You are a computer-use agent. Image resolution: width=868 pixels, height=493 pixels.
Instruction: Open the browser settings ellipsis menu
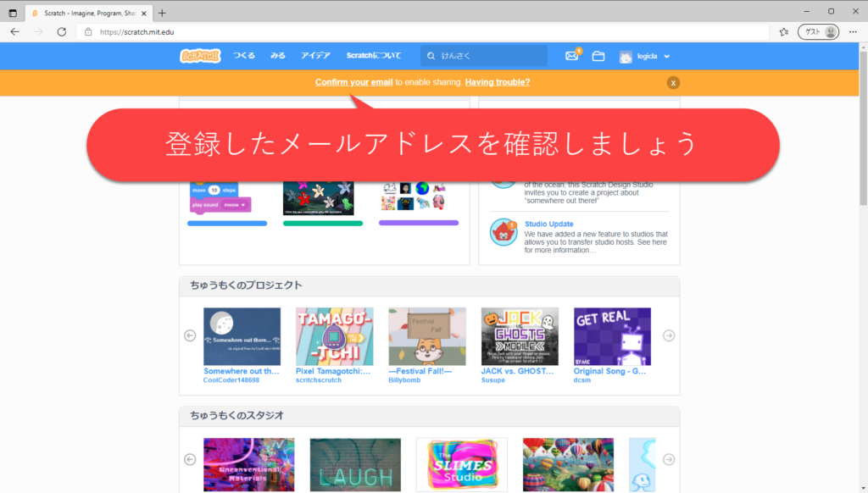pos(853,31)
